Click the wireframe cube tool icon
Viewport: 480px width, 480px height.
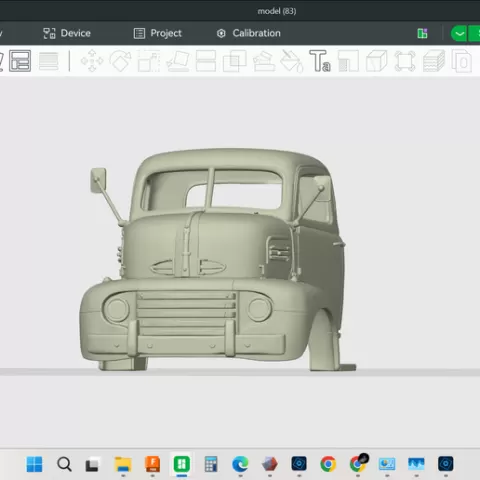[x=377, y=61]
